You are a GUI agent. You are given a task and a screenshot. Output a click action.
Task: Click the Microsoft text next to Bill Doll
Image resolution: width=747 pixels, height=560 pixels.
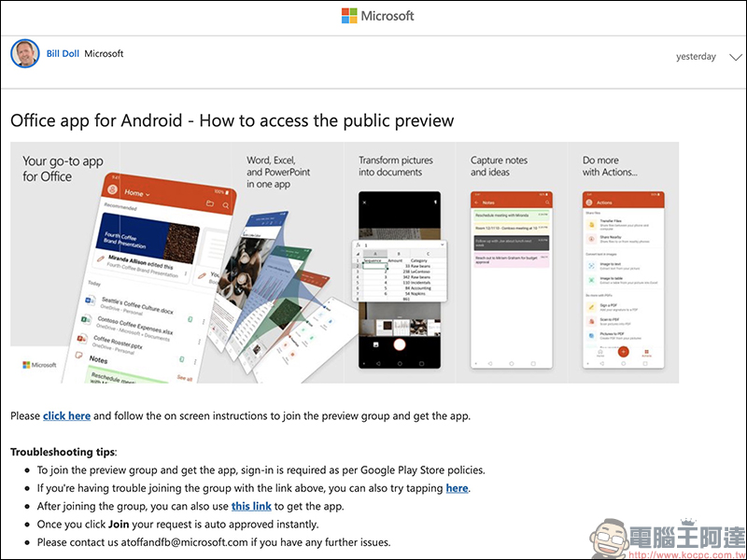[x=104, y=53]
